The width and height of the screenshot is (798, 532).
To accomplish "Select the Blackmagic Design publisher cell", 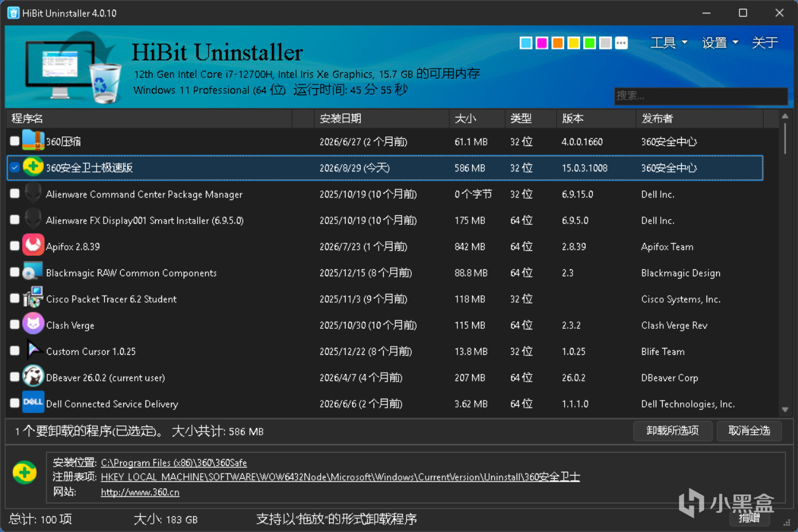I will (680, 273).
